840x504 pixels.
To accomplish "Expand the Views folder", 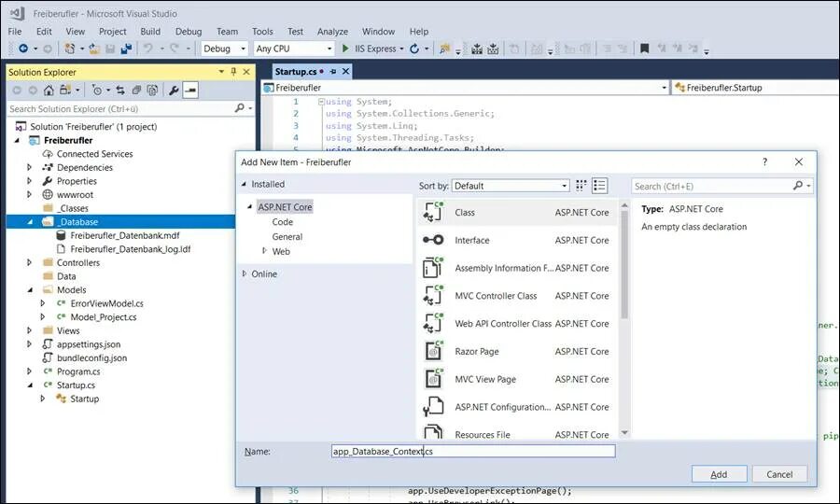I will pyautogui.click(x=30, y=330).
